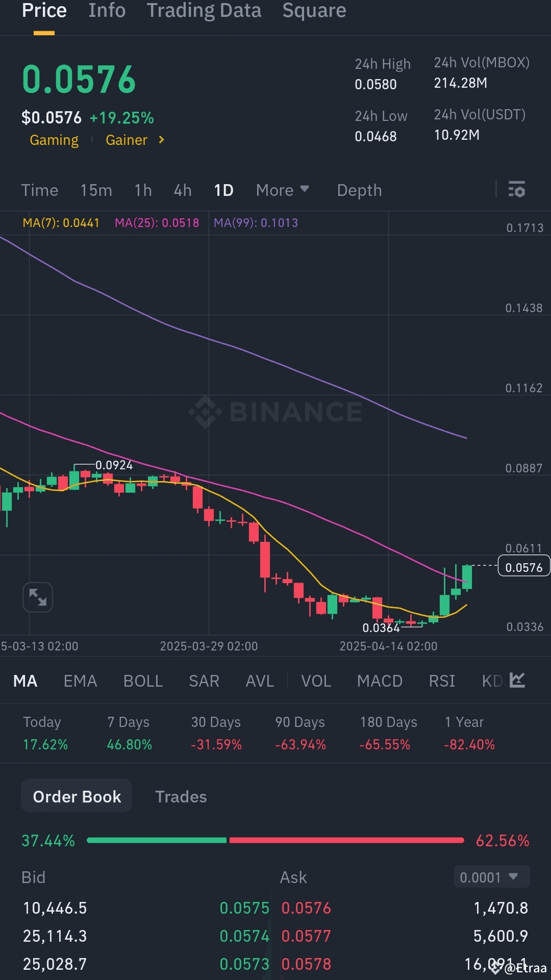Expand the More intervals dropdown
The image size is (551, 980).
283,190
